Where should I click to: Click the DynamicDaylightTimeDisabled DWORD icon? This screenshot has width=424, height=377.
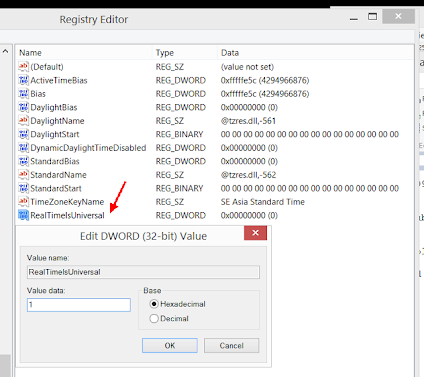[23, 148]
